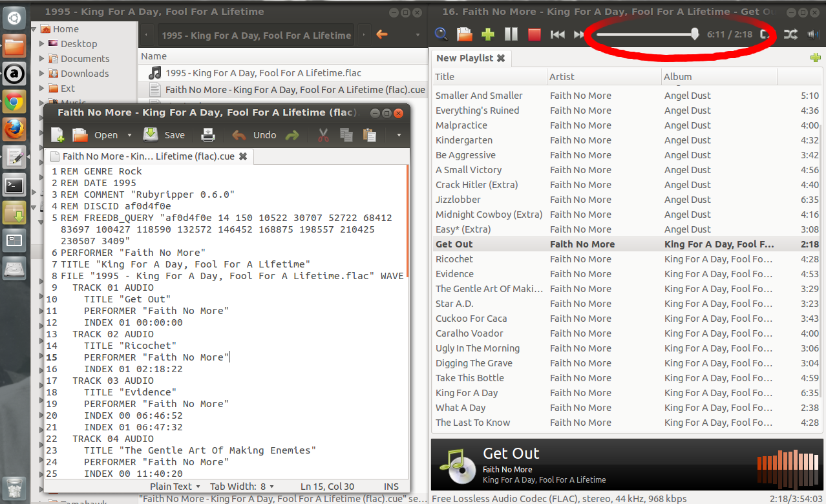
Task: Expand the Documents folder in the sidebar tree
Action: (42, 58)
